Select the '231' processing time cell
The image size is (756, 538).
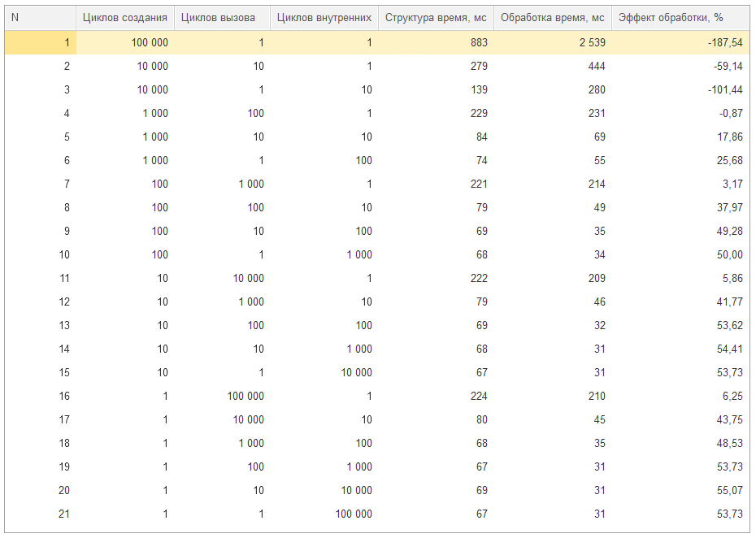[x=553, y=113]
